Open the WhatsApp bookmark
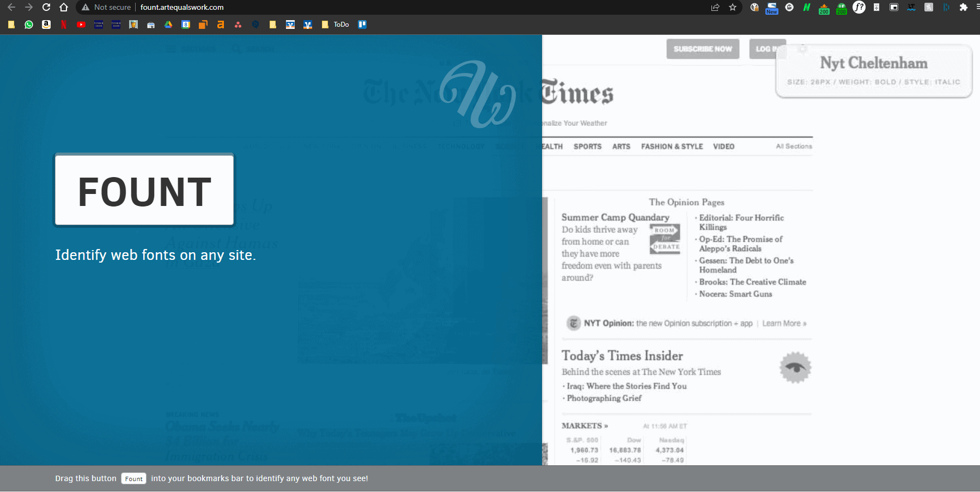Viewport: 980px width, 492px height. coord(29,25)
